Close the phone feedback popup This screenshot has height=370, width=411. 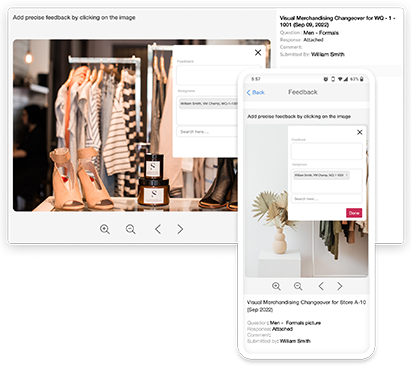360,132
